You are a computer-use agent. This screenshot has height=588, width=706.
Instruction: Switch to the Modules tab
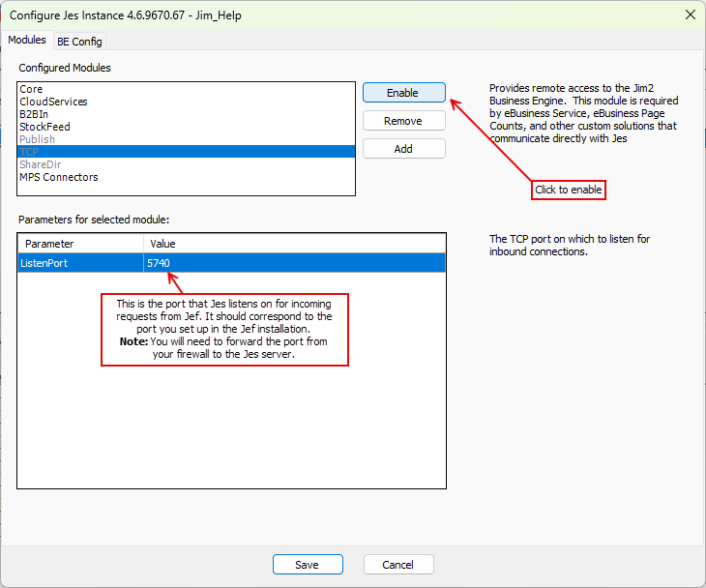[27, 40]
